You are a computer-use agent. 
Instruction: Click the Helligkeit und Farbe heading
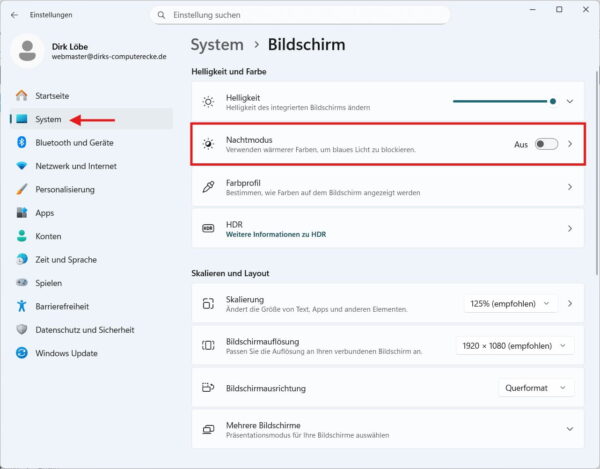pyautogui.click(x=229, y=72)
